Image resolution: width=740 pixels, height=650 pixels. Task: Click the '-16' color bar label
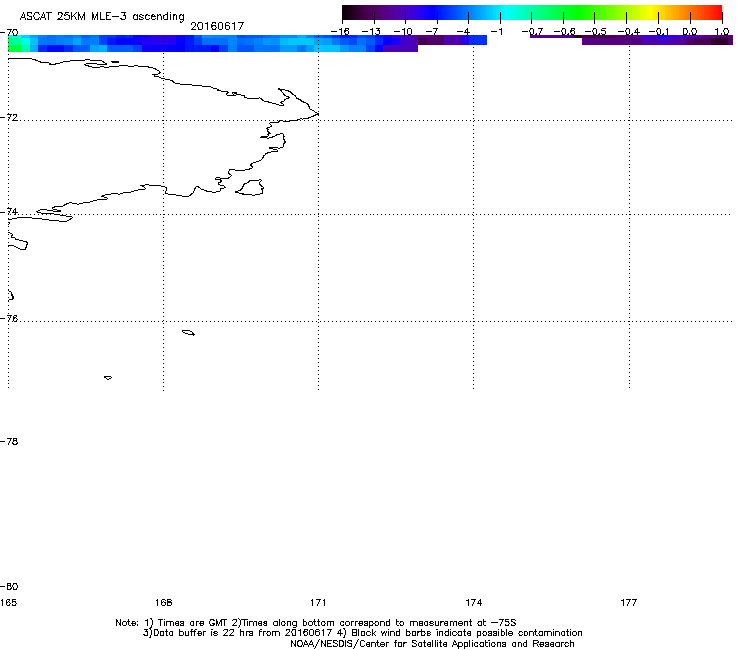click(340, 32)
